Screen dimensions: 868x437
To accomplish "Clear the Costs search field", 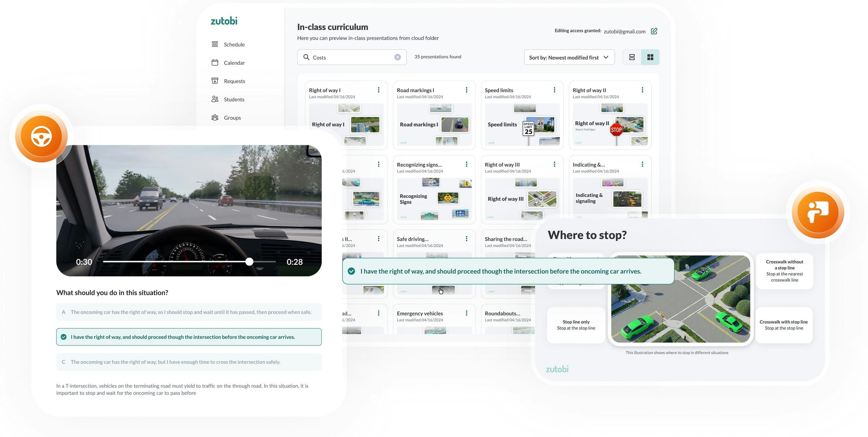I will click(x=397, y=57).
